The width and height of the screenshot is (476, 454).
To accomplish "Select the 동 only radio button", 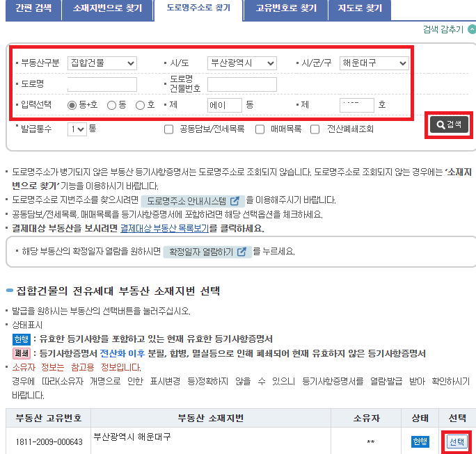I will coord(112,105).
